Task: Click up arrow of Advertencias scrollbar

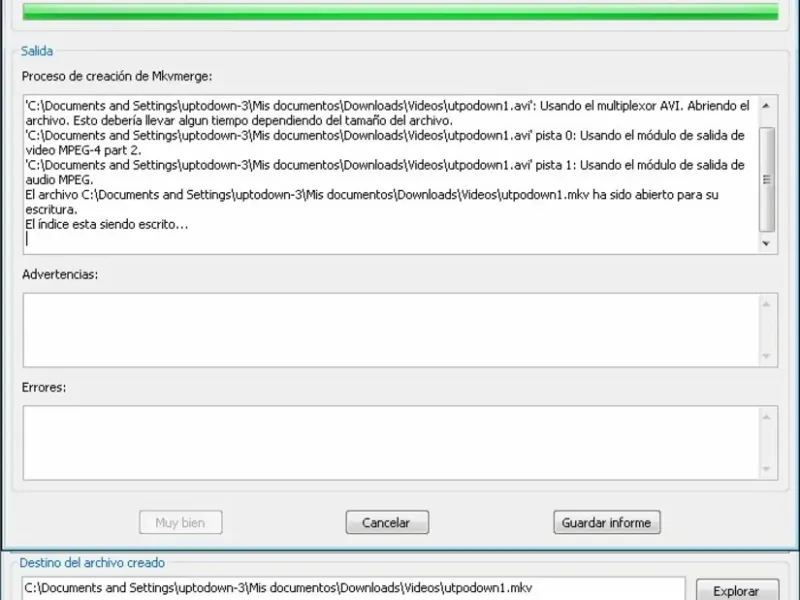Action: [766, 305]
